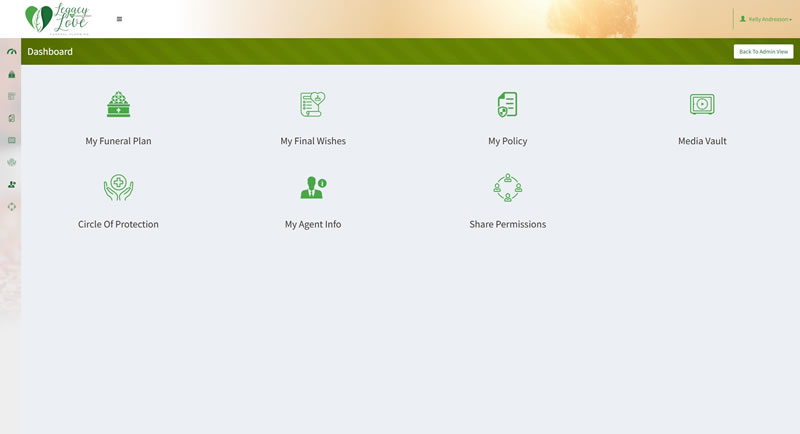Open the Circle Of Protection hands icon tile
Viewport: 800px width, 434px height.
coord(118,187)
